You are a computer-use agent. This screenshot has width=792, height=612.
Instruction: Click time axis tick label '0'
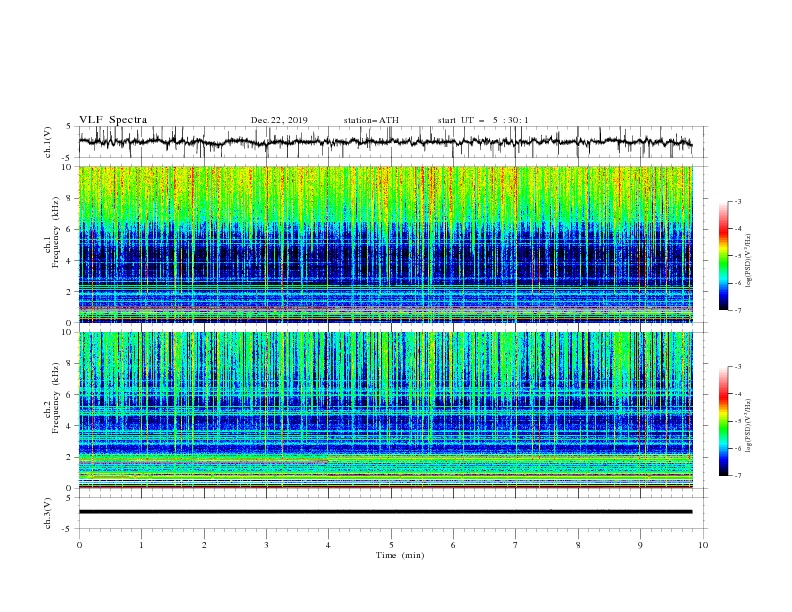pyautogui.click(x=79, y=545)
